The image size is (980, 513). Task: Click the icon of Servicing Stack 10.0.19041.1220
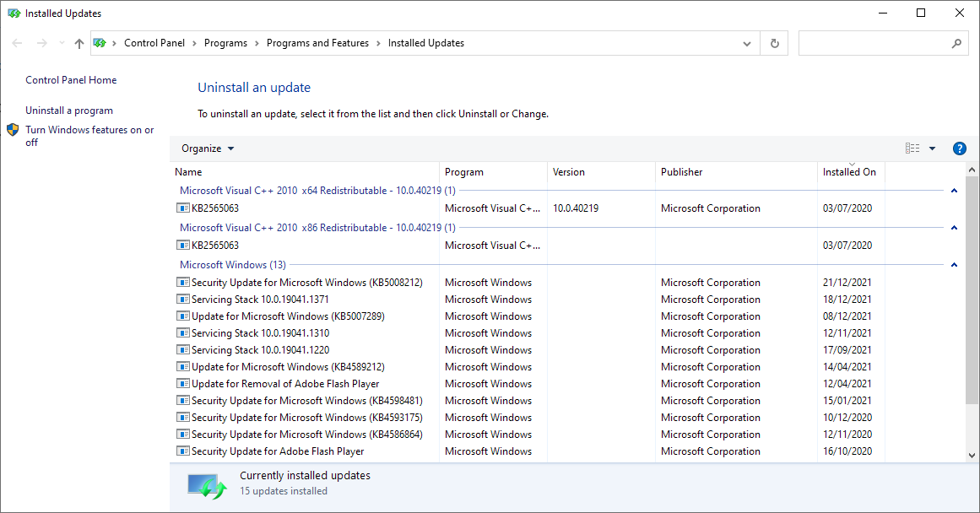[x=183, y=350]
